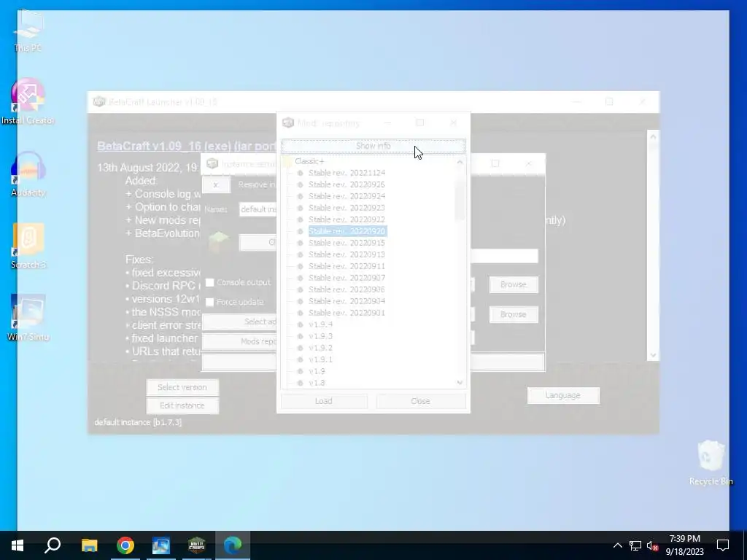Open Install Creator desktop shortcut
Screen dimensions: 747x560
[28, 101]
